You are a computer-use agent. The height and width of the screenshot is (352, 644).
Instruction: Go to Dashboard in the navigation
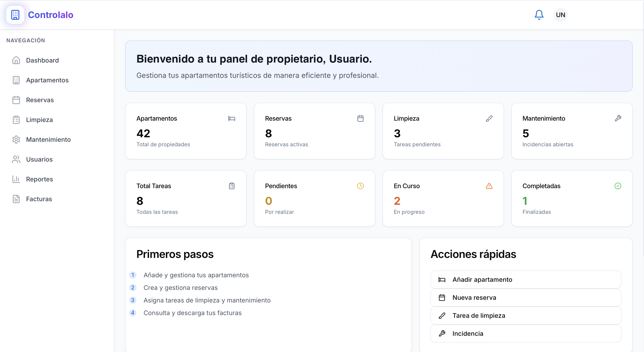pos(57,60)
